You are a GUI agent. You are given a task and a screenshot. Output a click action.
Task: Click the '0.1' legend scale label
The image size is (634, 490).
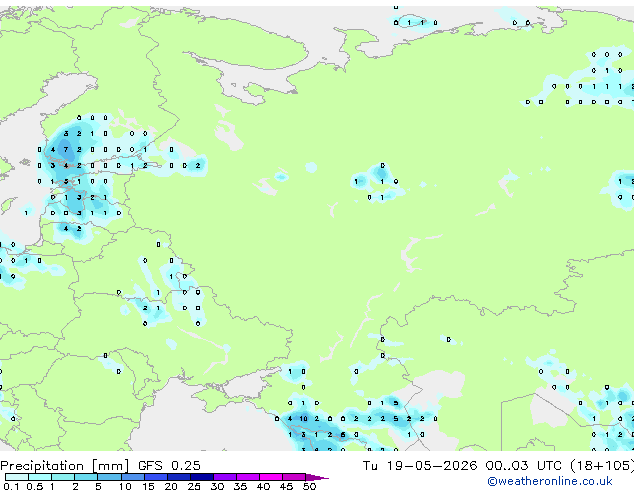click(11, 486)
